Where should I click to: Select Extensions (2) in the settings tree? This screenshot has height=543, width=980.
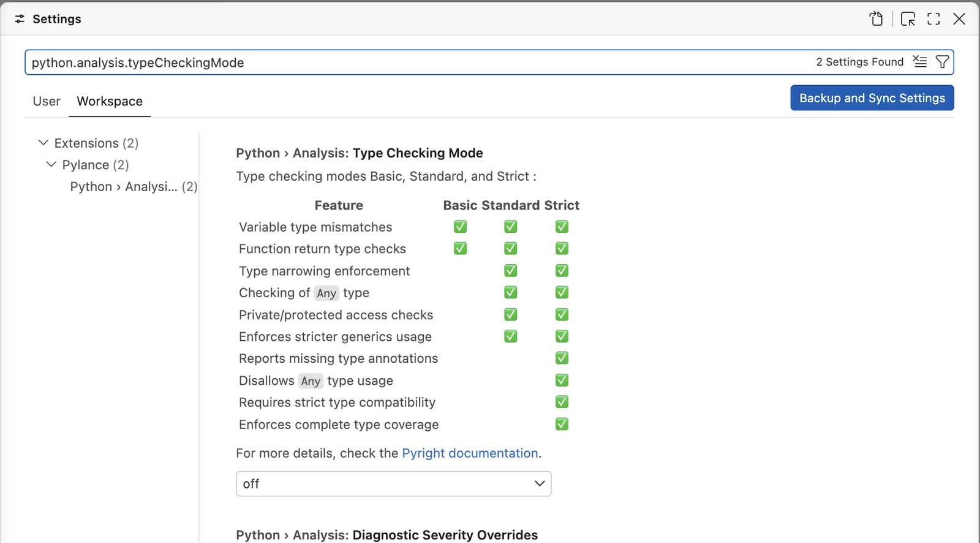96,143
